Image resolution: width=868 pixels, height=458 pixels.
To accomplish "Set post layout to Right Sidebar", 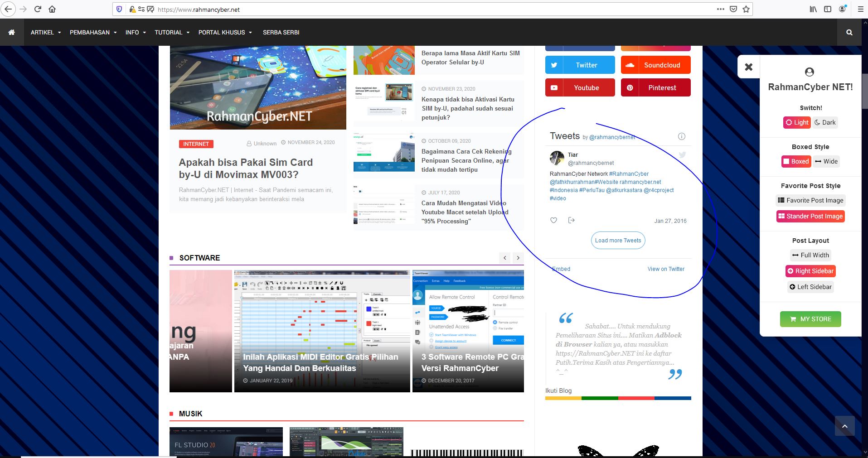I will click(810, 271).
